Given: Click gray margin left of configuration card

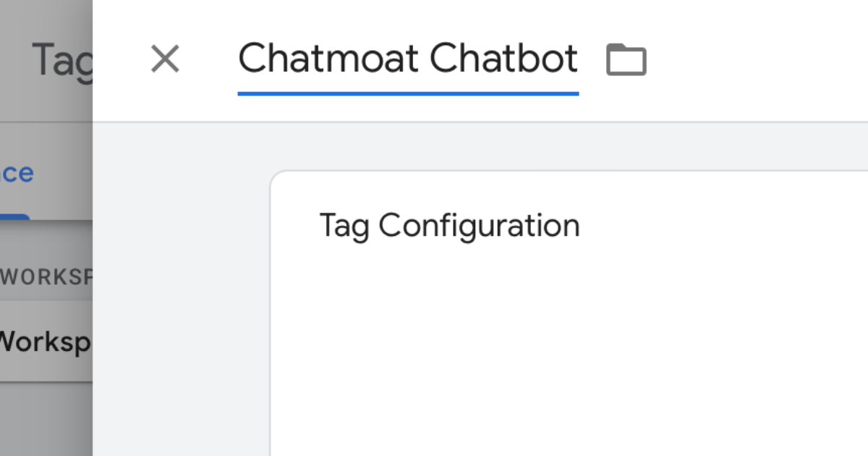Looking at the screenshot, I should (x=181, y=304).
